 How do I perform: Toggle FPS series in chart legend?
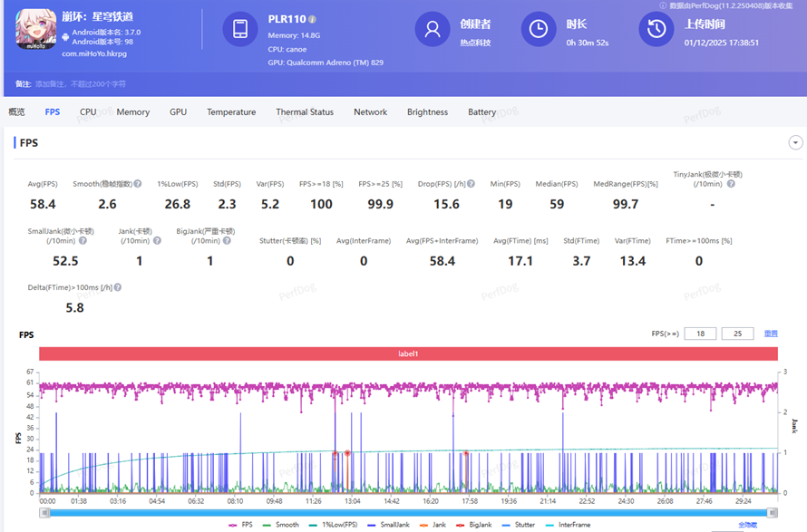tap(242, 525)
